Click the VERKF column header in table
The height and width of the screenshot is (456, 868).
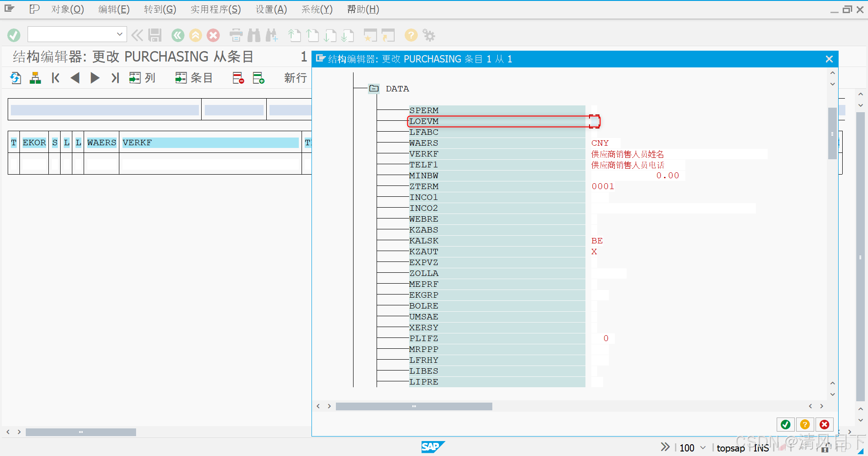coord(210,142)
